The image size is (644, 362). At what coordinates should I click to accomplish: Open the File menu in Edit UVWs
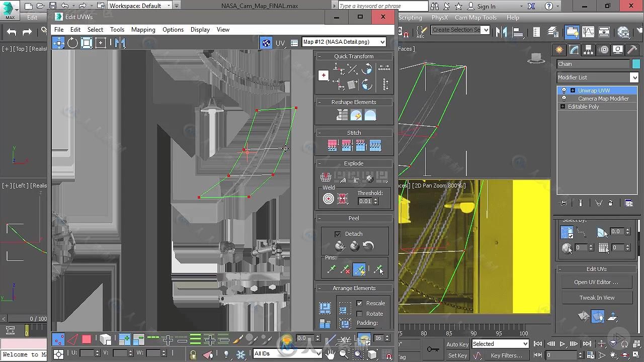coord(59,30)
